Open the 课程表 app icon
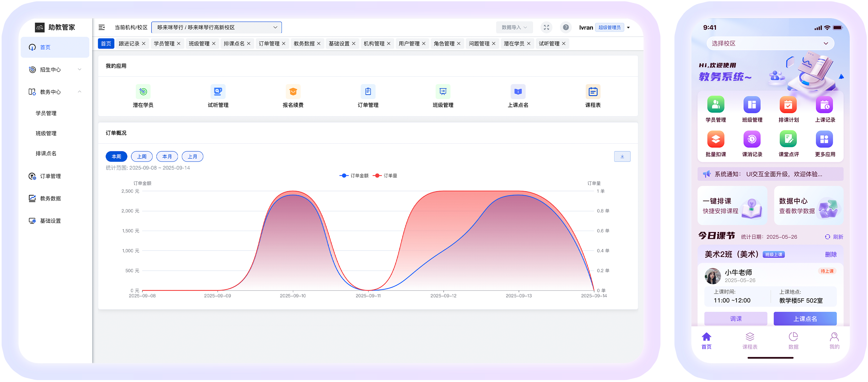The width and height of the screenshot is (868, 382). 593,91
